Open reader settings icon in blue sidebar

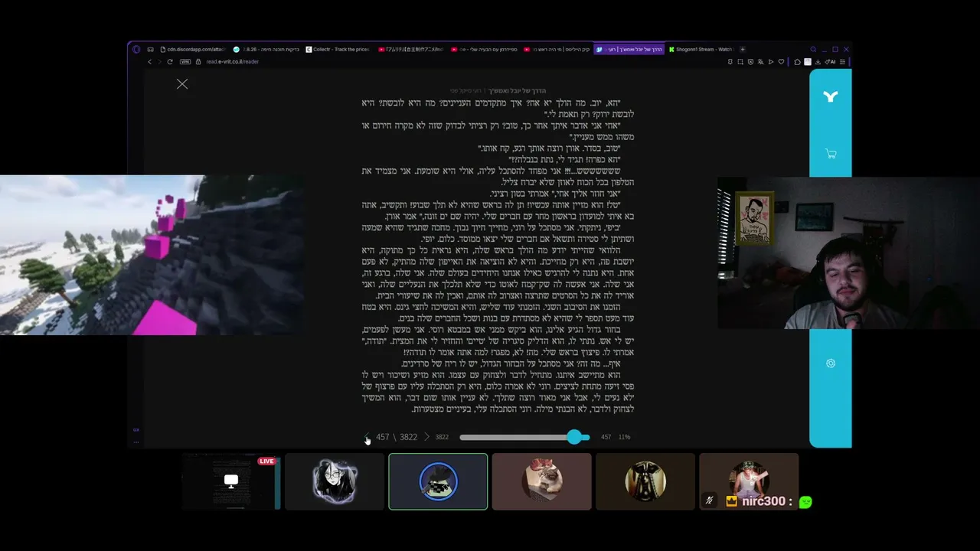[831, 364]
